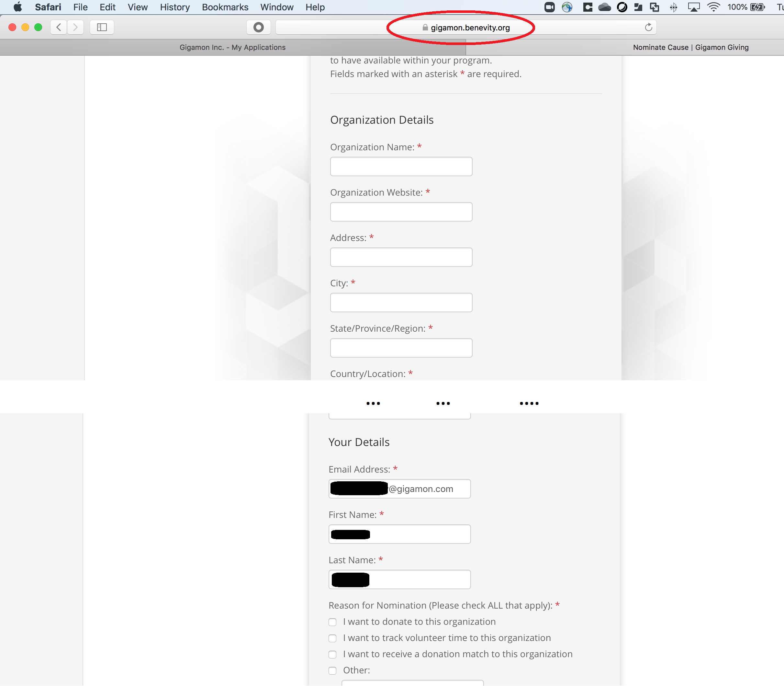Click the First Name field

399,534
